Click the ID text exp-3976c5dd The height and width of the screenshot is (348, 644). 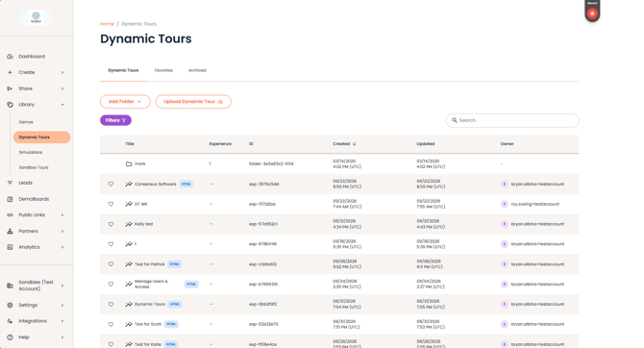coord(263,184)
